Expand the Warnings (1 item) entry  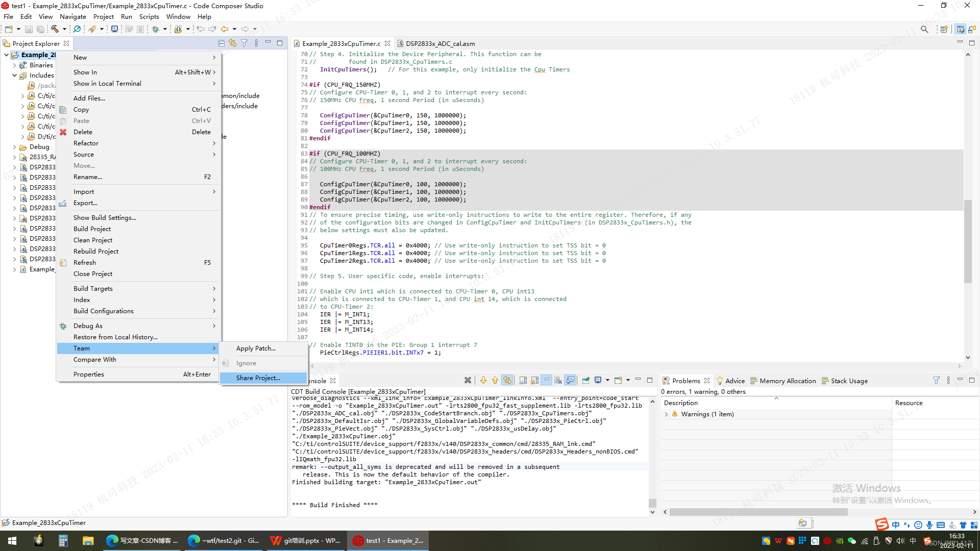[666, 414]
